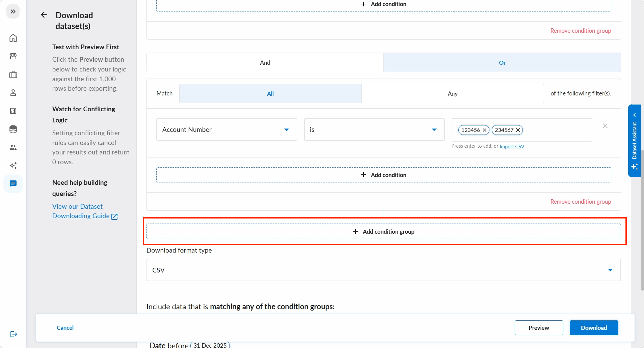
Task: Remove the 123456 account number chip
Action: (484, 130)
